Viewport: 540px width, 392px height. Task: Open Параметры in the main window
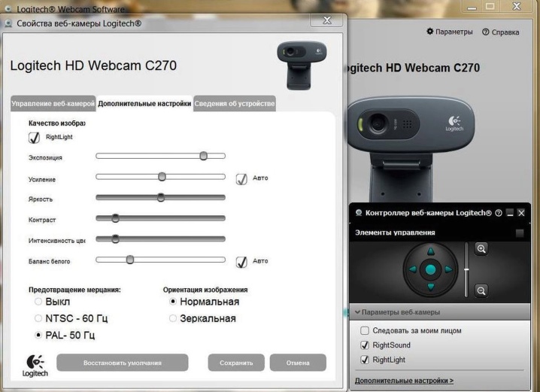[454, 32]
